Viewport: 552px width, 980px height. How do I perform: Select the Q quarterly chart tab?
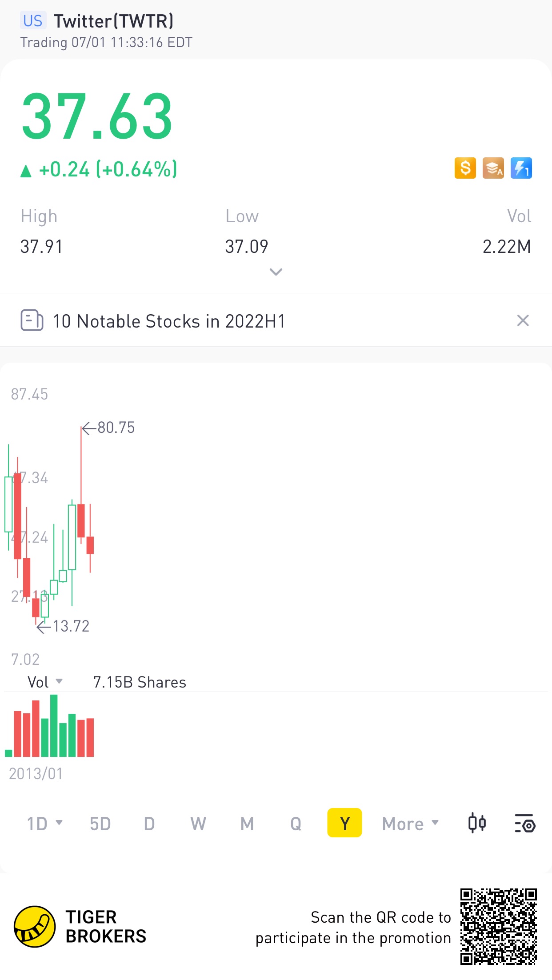[296, 824]
